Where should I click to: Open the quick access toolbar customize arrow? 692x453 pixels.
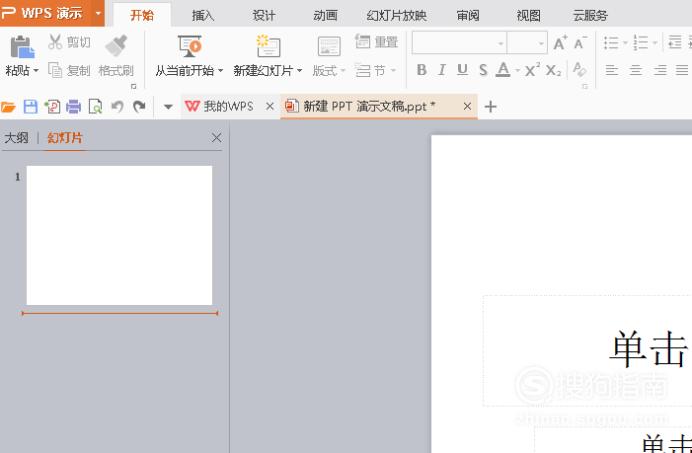click(168, 107)
